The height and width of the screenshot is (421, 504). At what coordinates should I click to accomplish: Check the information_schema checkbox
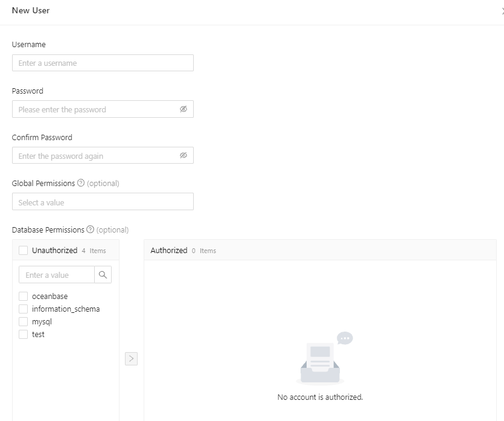click(24, 309)
